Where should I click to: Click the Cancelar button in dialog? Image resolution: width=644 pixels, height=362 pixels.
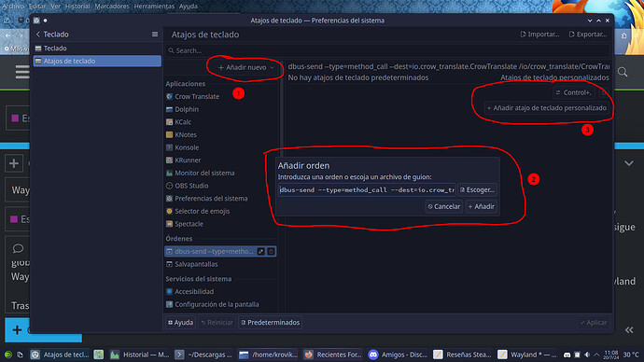[x=443, y=206]
